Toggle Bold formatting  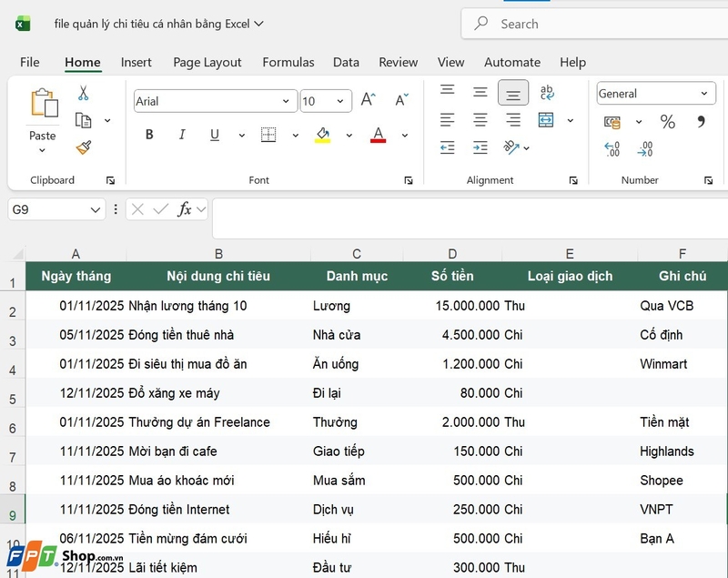tap(149, 135)
